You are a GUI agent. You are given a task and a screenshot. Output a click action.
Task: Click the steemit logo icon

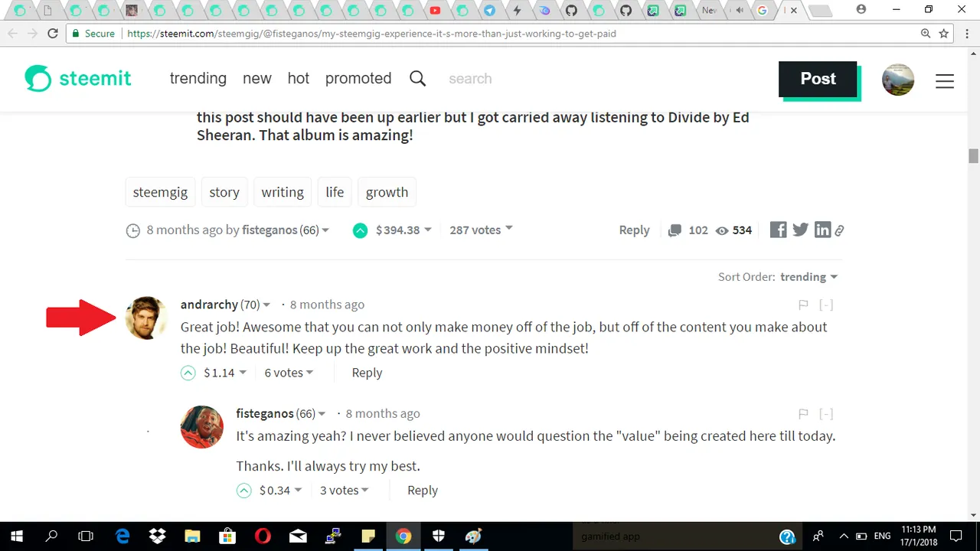(x=38, y=78)
